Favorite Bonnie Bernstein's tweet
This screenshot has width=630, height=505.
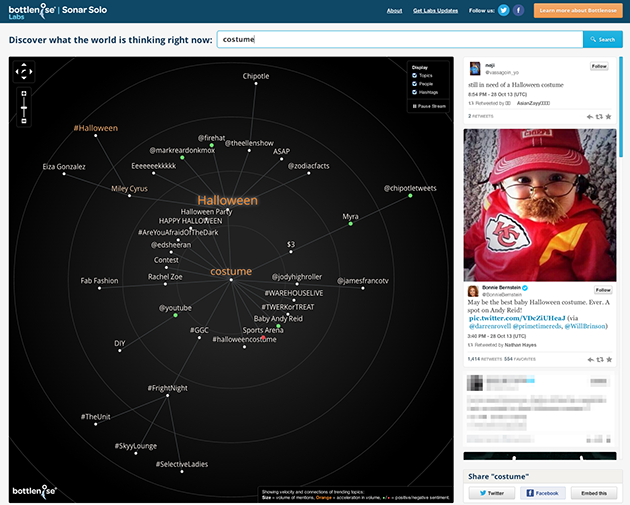[609, 360]
